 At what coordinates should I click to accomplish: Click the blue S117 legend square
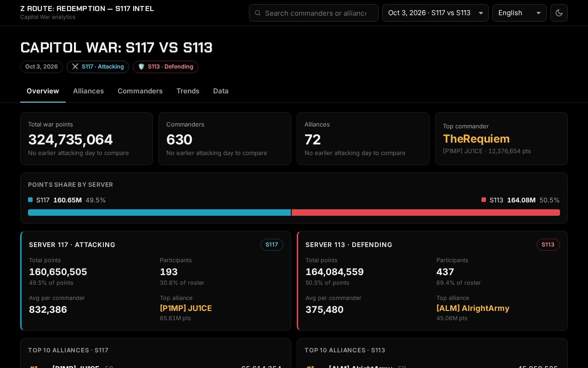[30, 200]
